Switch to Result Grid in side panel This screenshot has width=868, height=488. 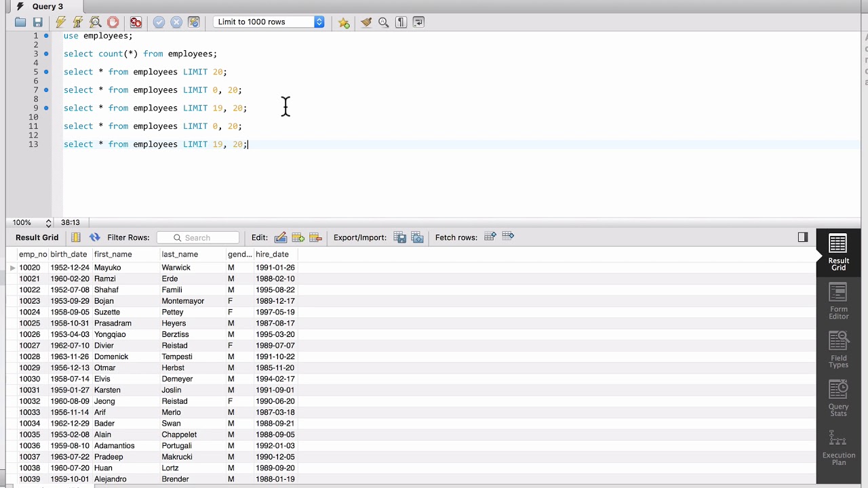point(838,252)
